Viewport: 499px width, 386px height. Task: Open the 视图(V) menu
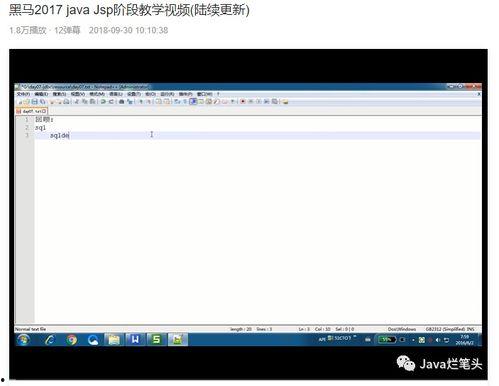click(77, 94)
